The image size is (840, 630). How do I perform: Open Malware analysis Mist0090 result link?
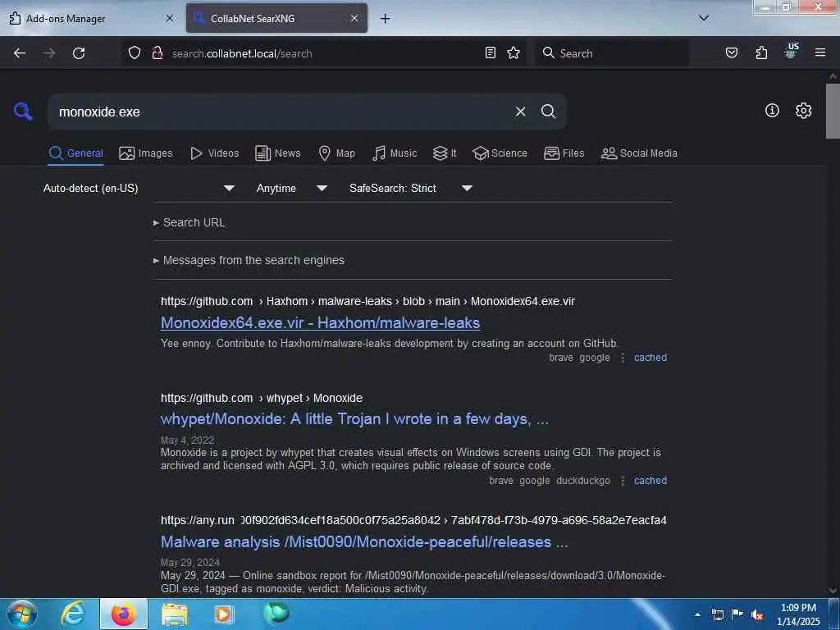point(364,541)
